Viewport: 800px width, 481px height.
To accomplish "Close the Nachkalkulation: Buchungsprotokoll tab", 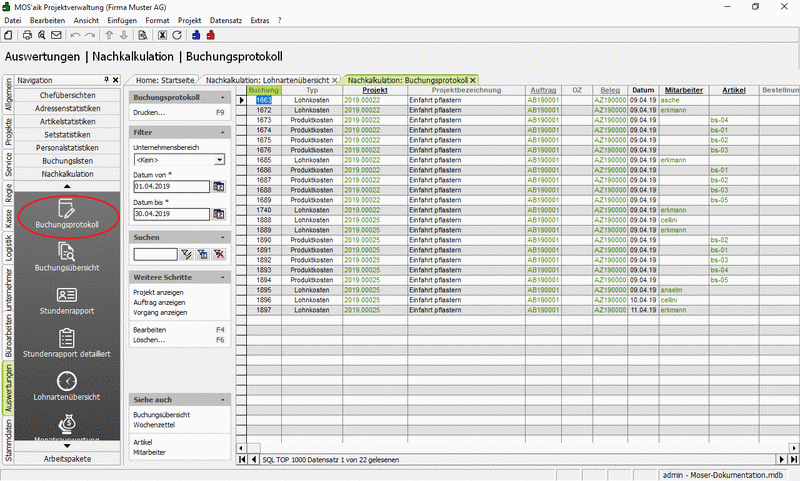I will (x=473, y=80).
